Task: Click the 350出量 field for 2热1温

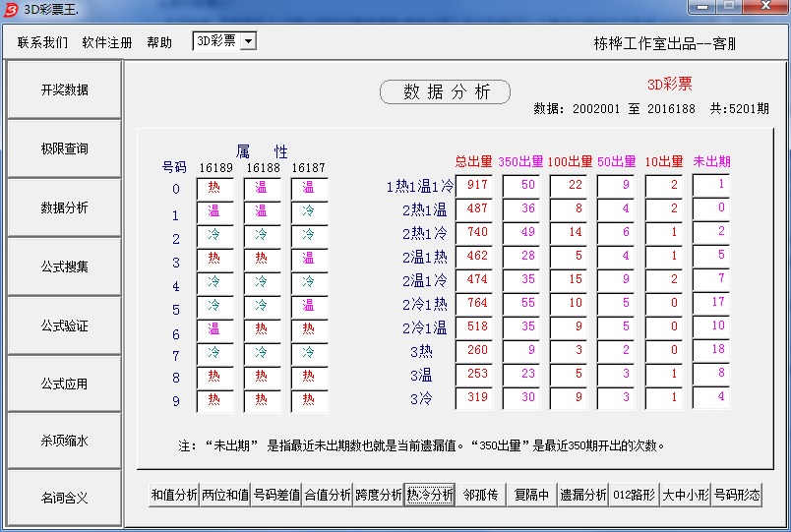Action: click(x=521, y=209)
